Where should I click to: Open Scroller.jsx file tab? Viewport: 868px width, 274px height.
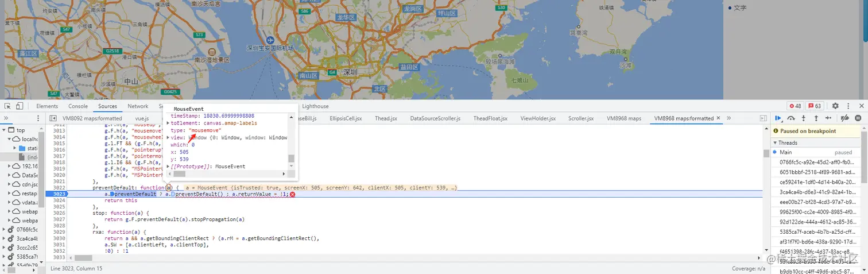coord(581,118)
